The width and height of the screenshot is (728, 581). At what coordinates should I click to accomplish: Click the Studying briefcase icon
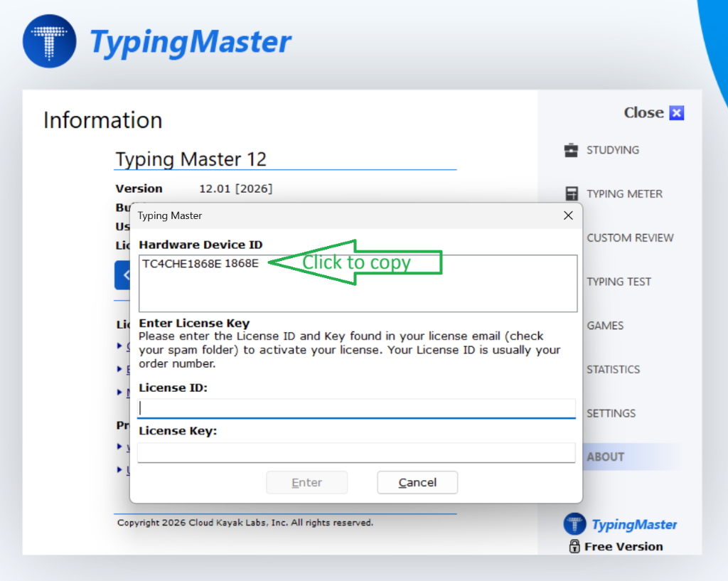[x=571, y=150]
